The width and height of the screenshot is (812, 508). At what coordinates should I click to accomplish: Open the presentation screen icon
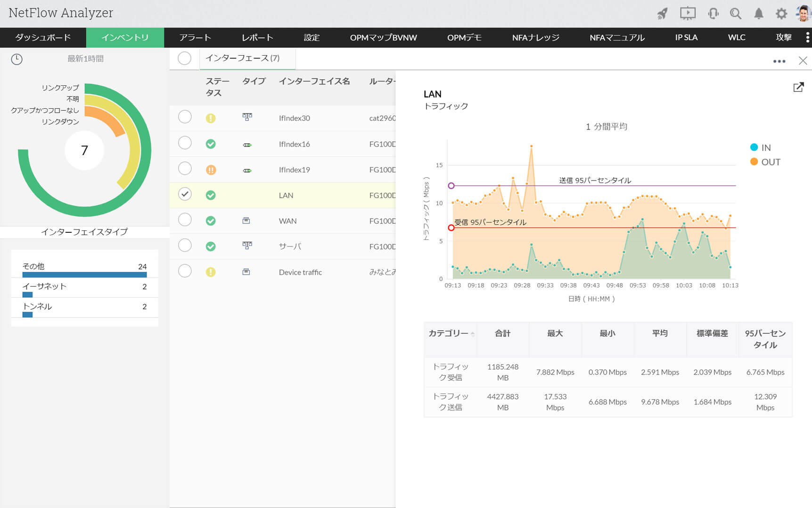[x=688, y=14]
